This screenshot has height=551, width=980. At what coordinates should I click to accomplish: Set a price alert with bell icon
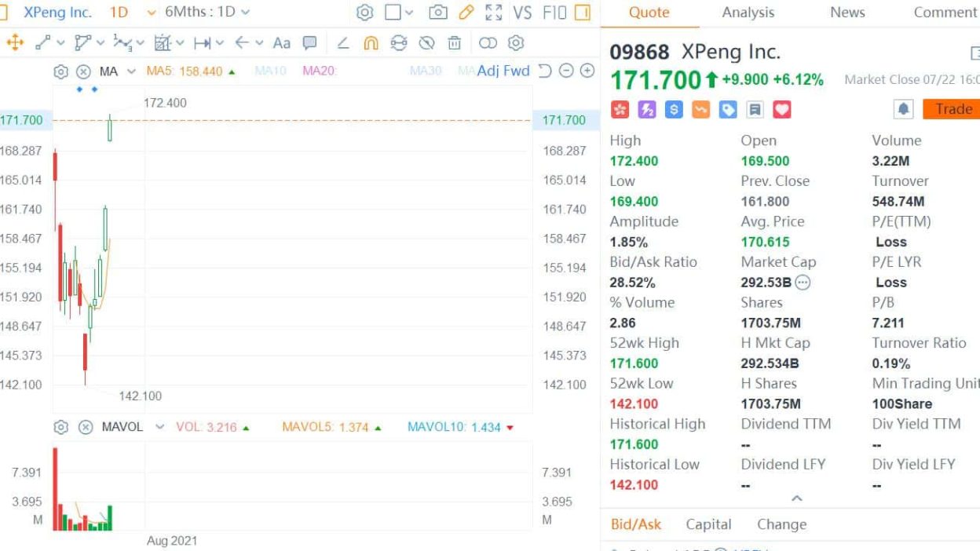coord(903,109)
